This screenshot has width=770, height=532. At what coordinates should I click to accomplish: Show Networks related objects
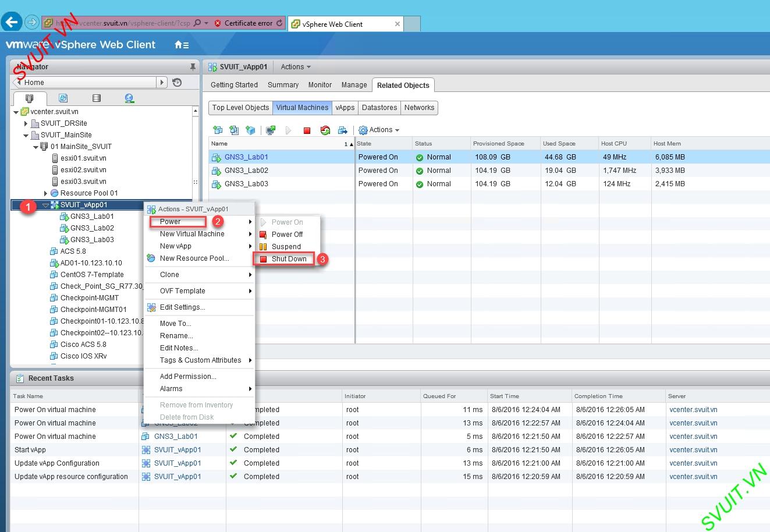(x=419, y=108)
